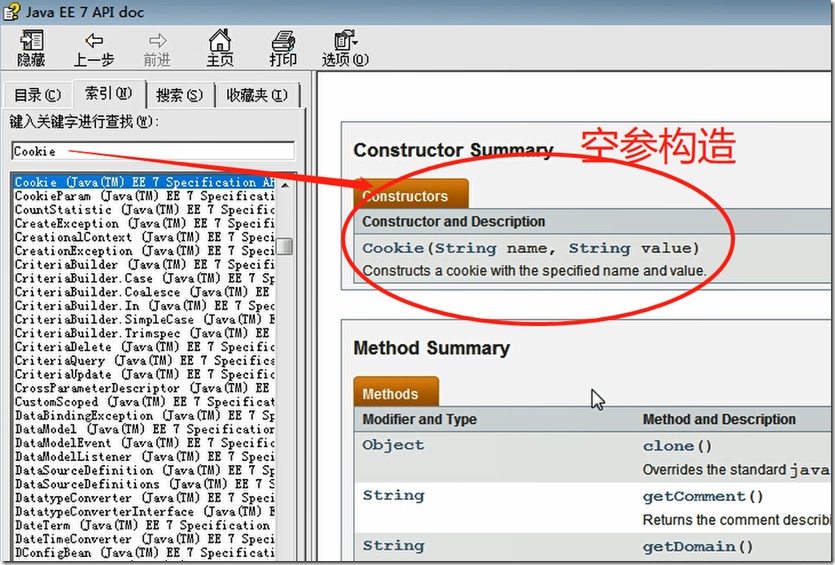
Task: Select the DataSourceDefinitions index entry
Action: click(144, 485)
